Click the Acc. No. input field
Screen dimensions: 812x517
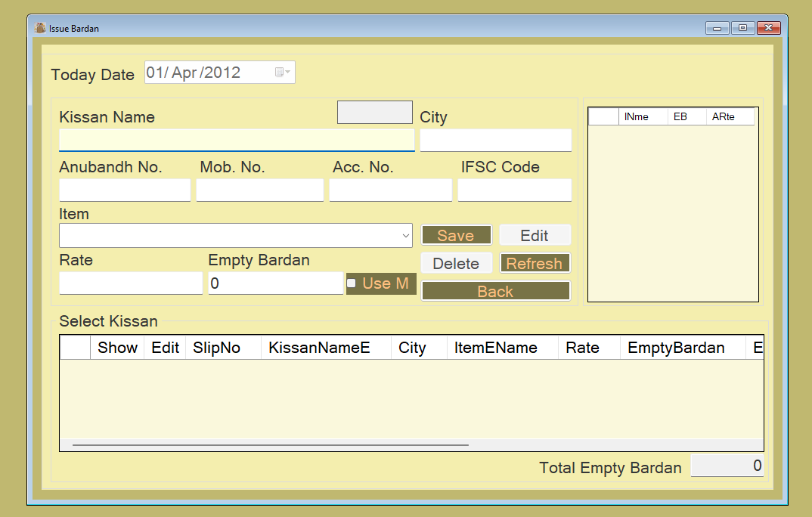pos(390,190)
